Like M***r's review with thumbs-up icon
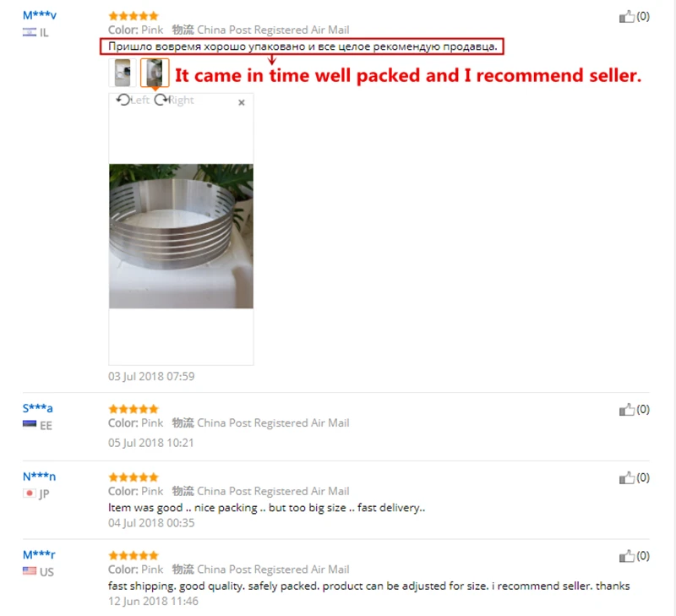Viewport: 676px width, 616px height. pos(626,556)
